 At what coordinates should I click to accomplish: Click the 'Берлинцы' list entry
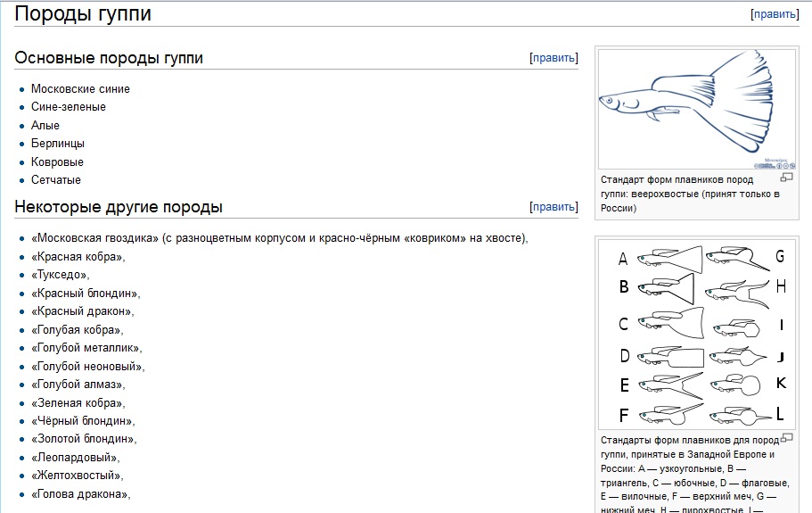coord(58,144)
